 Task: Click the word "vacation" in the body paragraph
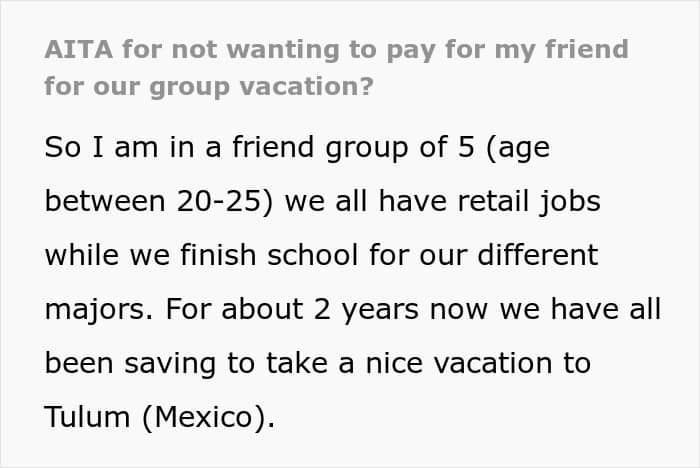[x=493, y=363]
